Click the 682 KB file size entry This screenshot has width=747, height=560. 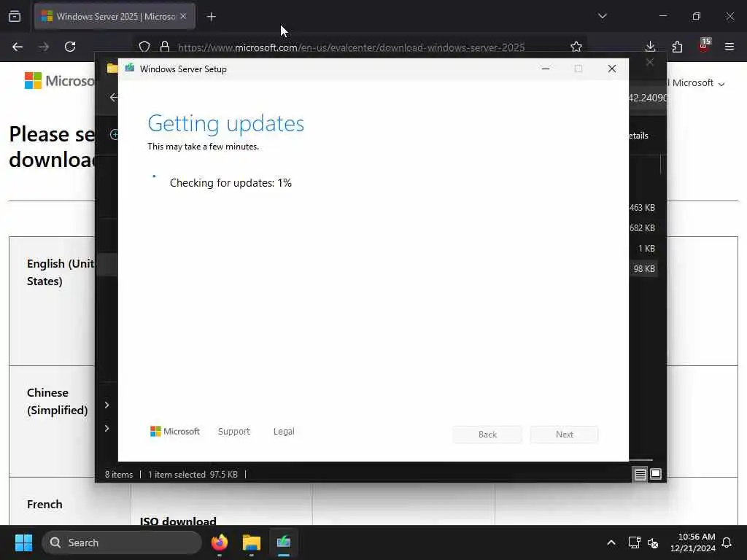pos(642,228)
